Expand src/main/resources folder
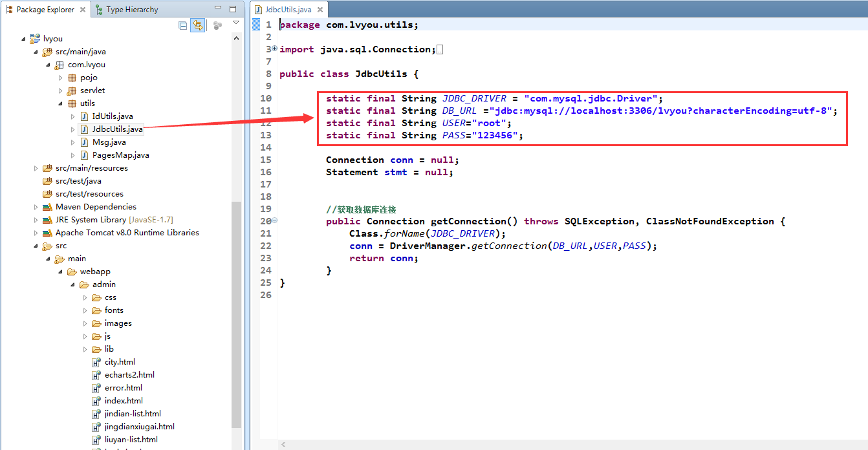This screenshot has height=450, width=868. pyautogui.click(x=36, y=168)
